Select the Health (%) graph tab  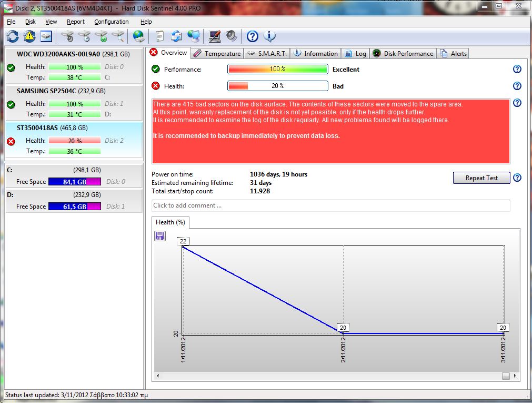(x=170, y=222)
